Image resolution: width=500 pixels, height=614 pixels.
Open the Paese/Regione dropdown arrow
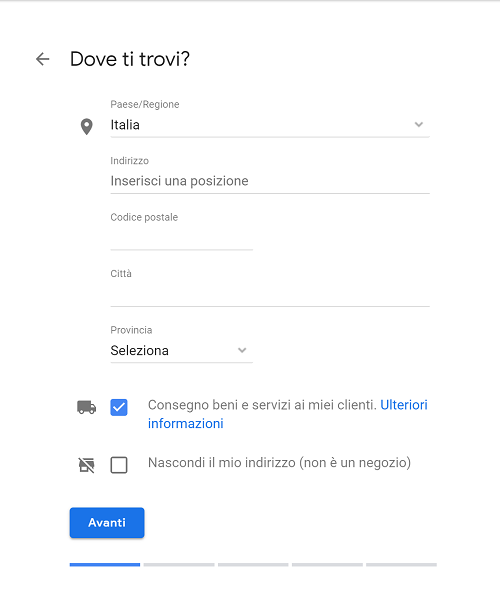coord(419,125)
